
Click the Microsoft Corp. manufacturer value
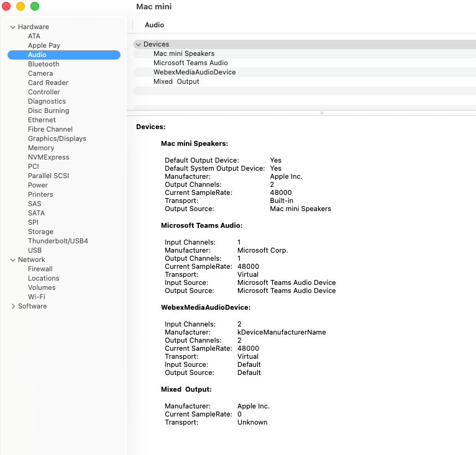(x=263, y=251)
